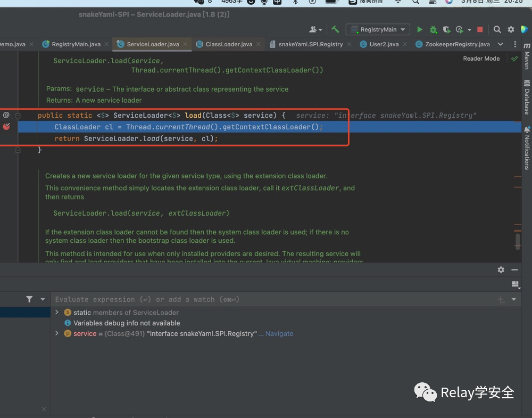
Task: Open the Maven tool window
Action: coord(527,56)
